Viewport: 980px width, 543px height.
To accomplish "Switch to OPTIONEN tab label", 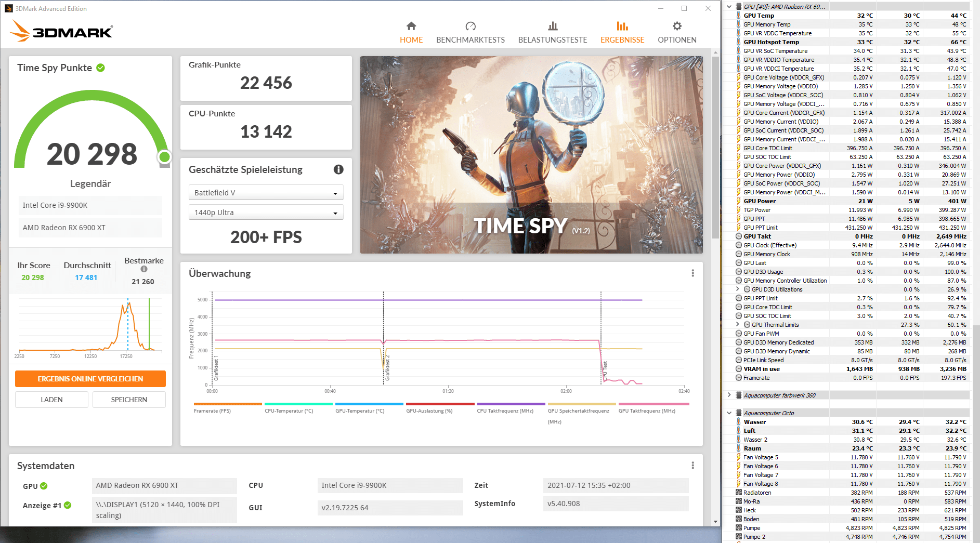I will tap(677, 40).
